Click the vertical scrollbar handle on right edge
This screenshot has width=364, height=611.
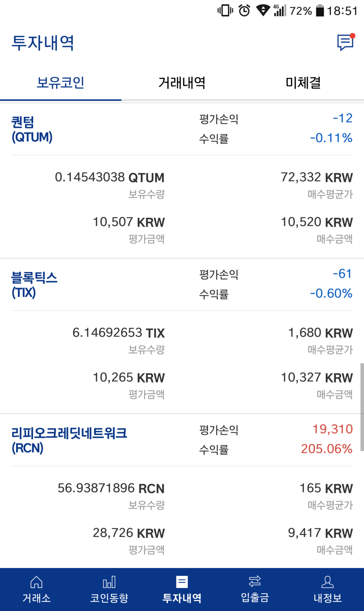pos(362,407)
